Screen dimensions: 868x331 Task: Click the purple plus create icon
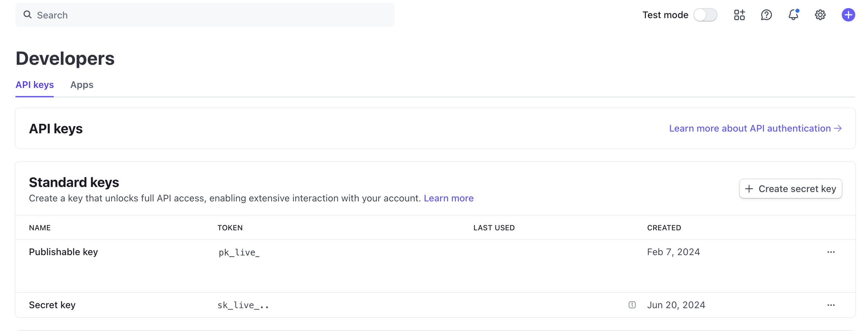(848, 15)
